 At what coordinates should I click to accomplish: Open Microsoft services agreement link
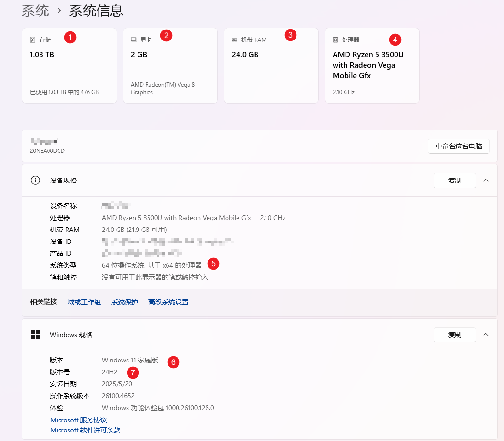pos(79,420)
